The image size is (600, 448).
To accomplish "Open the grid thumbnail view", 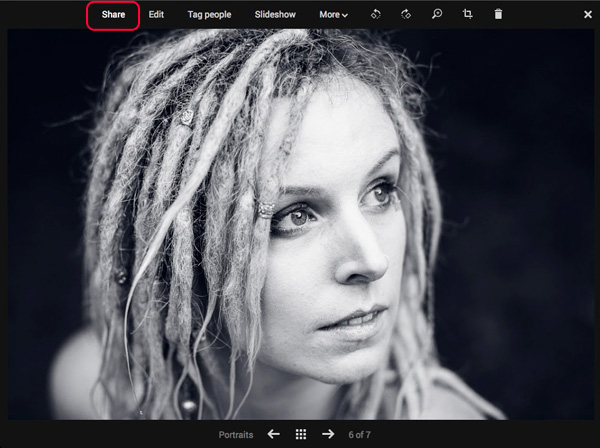I will click(x=301, y=434).
